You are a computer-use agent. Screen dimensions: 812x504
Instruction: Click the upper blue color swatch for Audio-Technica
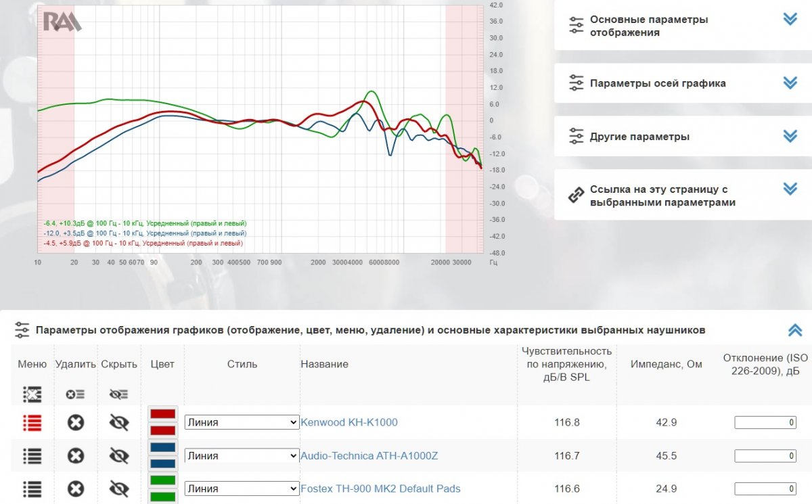tap(162, 447)
